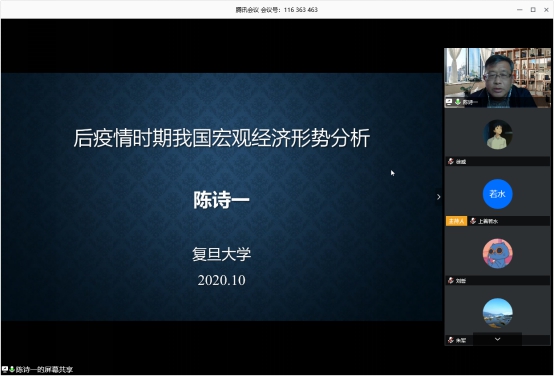Click the orange 主持人 host badge
Screen dimensions: 554x377
click(456, 221)
